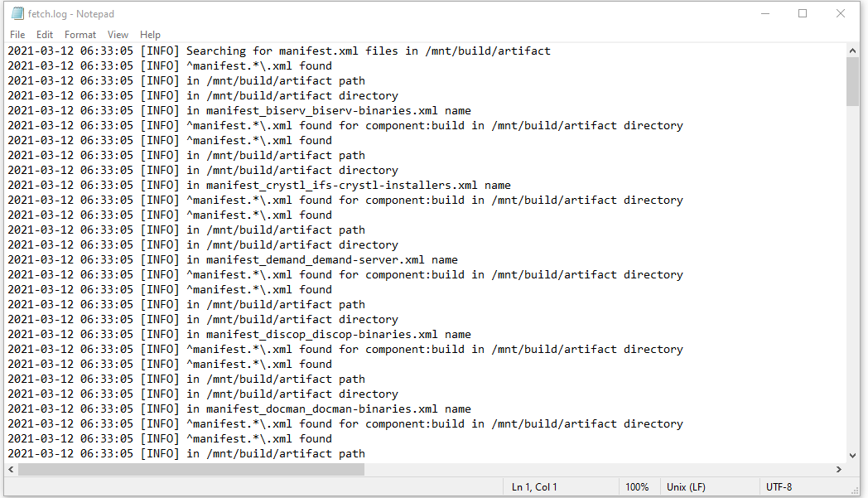
Task: Maximize the Notepad window
Action: 803,13
